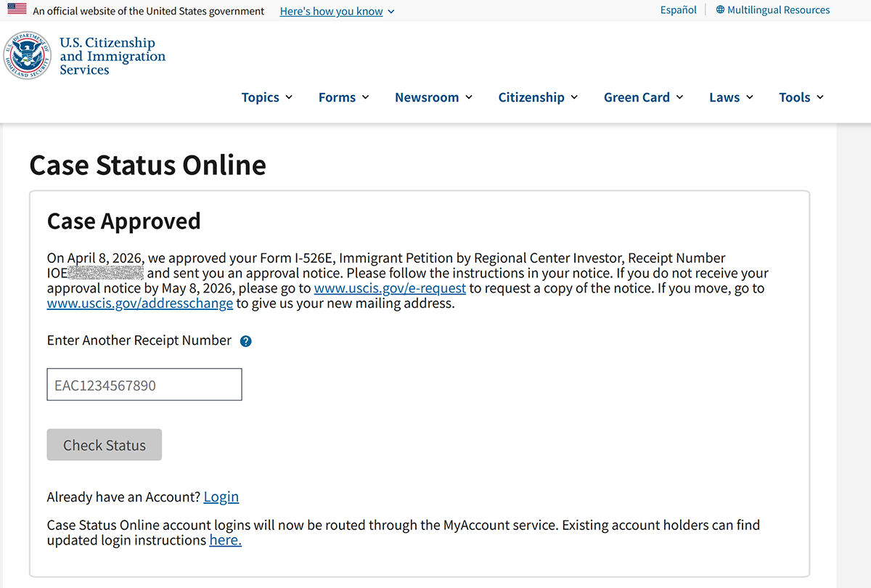
Task: Expand "Here's how you know" banner
Action: (x=338, y=11)
